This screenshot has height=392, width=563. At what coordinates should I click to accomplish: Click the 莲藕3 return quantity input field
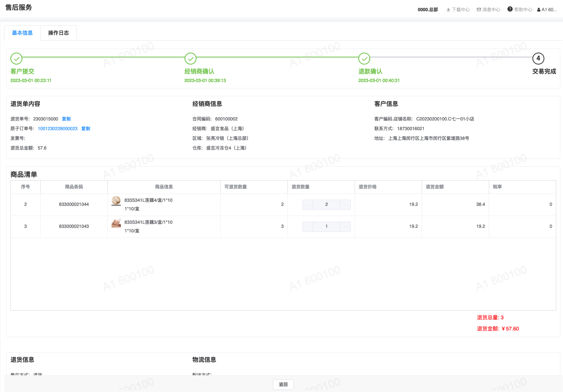pyautogui.click(x=327, y=226)
